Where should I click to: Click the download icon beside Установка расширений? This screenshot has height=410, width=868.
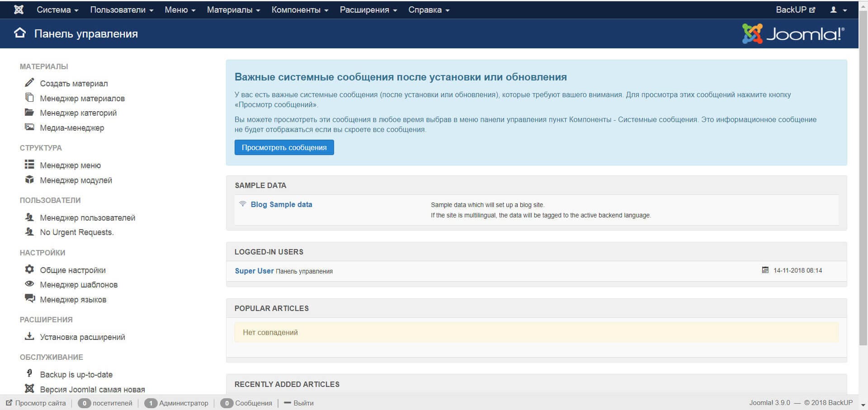click(29, 336)
